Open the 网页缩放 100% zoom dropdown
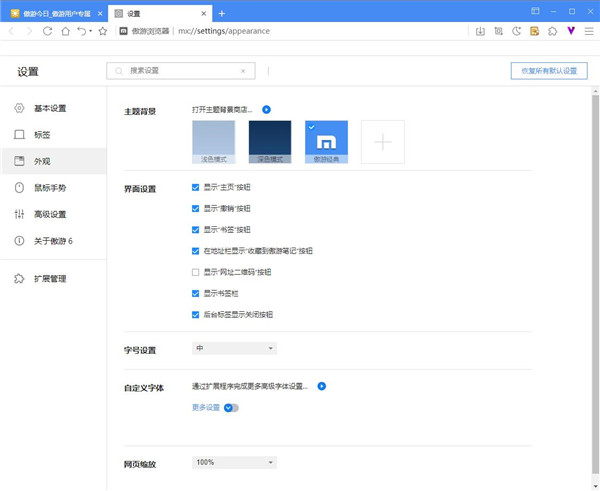 234,462
